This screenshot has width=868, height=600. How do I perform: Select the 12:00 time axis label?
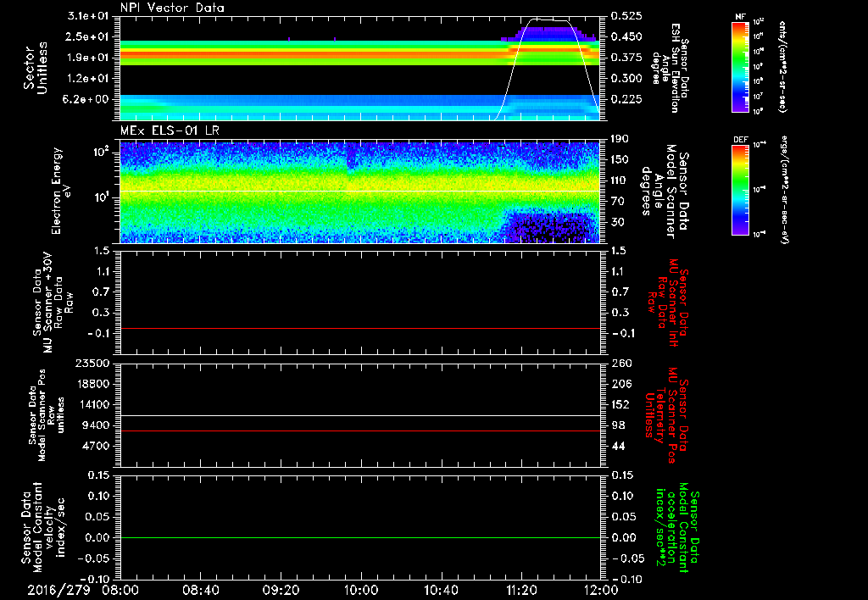coord(600,588)
